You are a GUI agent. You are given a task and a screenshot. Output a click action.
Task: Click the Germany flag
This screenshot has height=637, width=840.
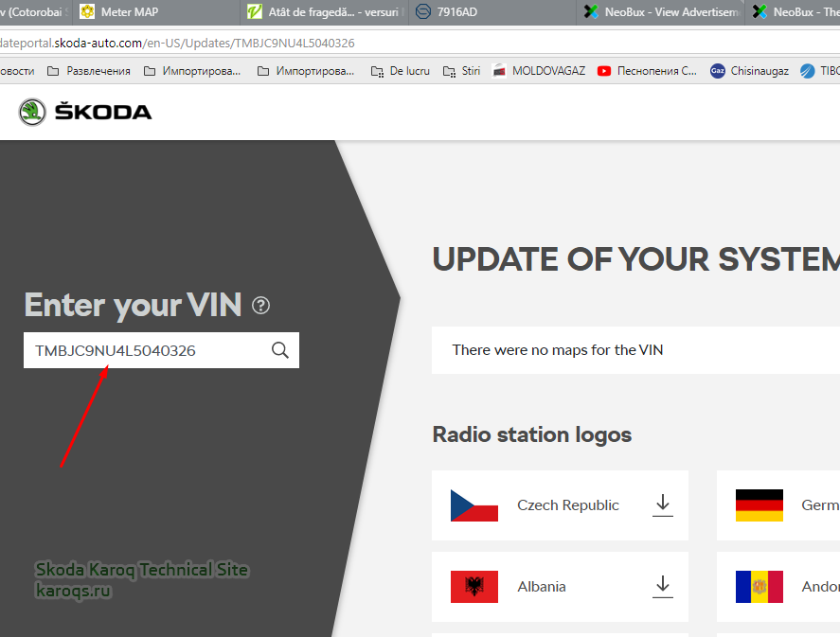(x=760, y=505)
